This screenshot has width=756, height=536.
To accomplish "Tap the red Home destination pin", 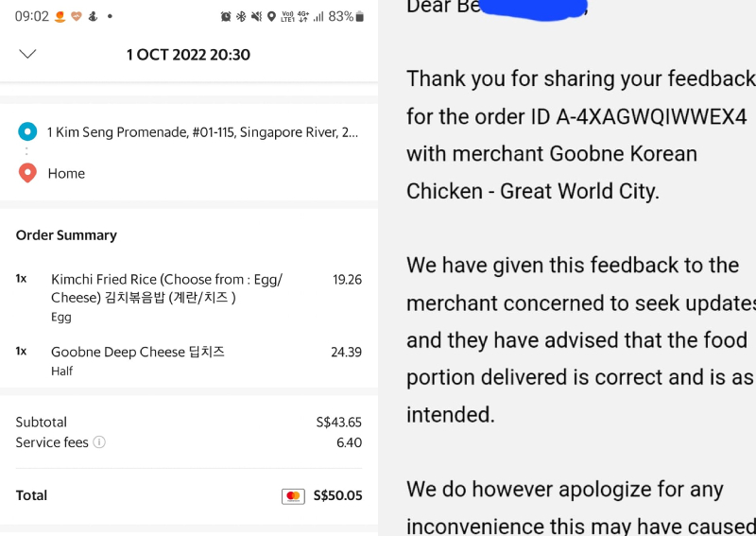I will click(x=27, y=173).
